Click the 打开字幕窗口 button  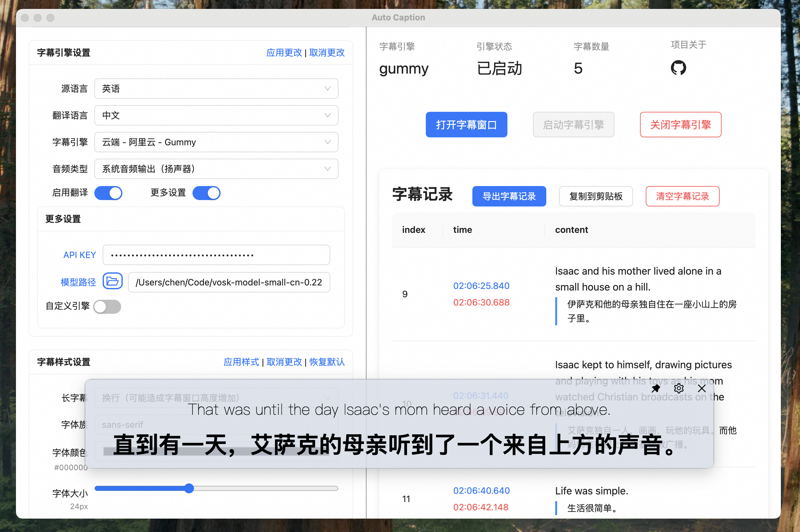466,125
